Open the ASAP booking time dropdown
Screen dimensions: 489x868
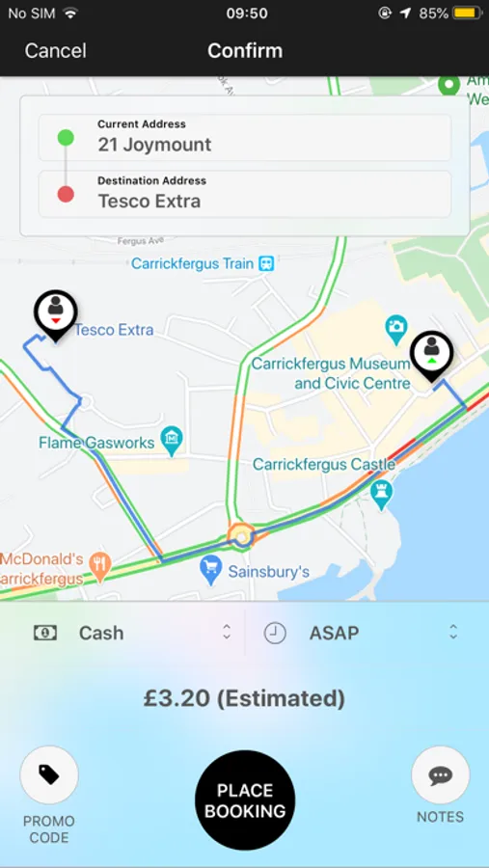tap(367, 633)
